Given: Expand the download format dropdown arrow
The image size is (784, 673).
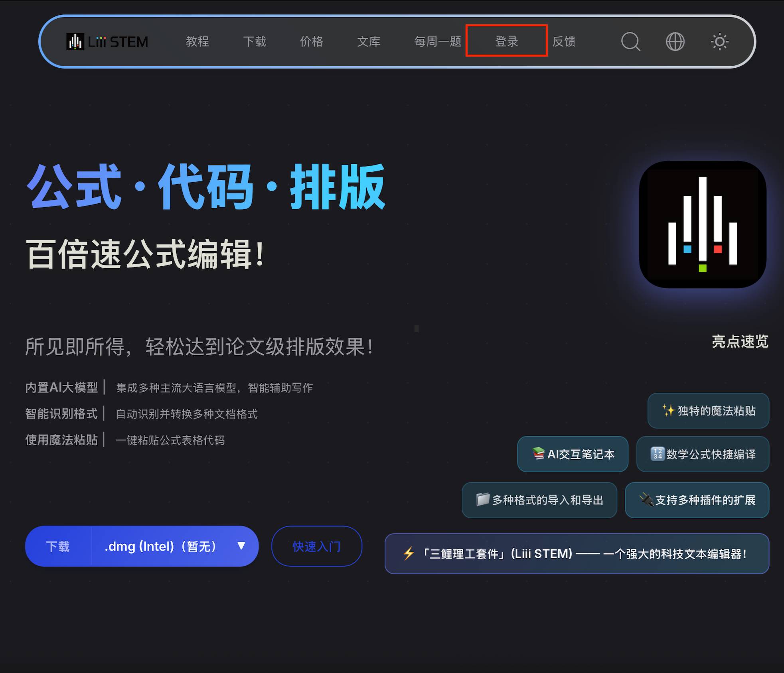Looking at the screenshot, I should (241, 546).
